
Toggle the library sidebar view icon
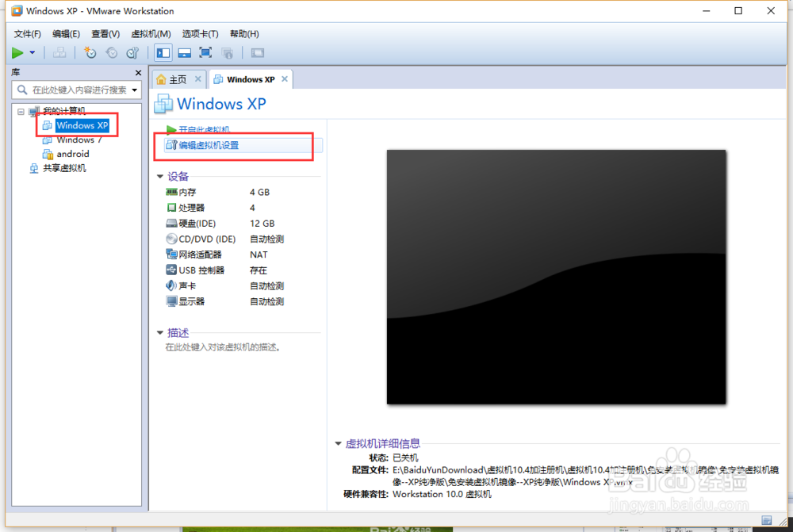163,52
